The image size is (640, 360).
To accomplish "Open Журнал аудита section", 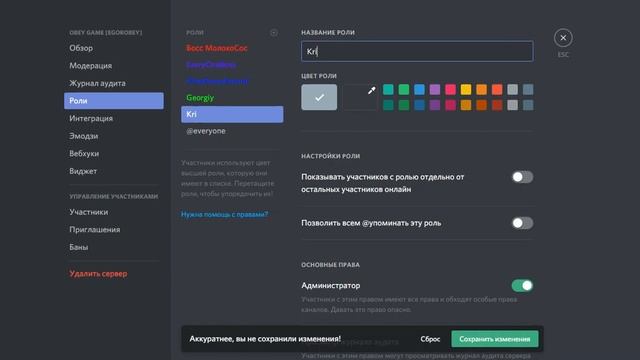I will [x=113, y=83].
